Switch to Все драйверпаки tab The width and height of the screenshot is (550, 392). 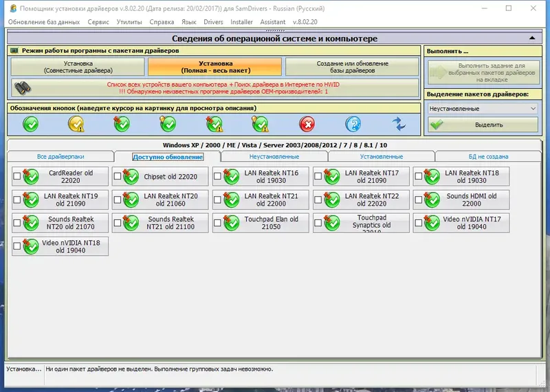60,157
